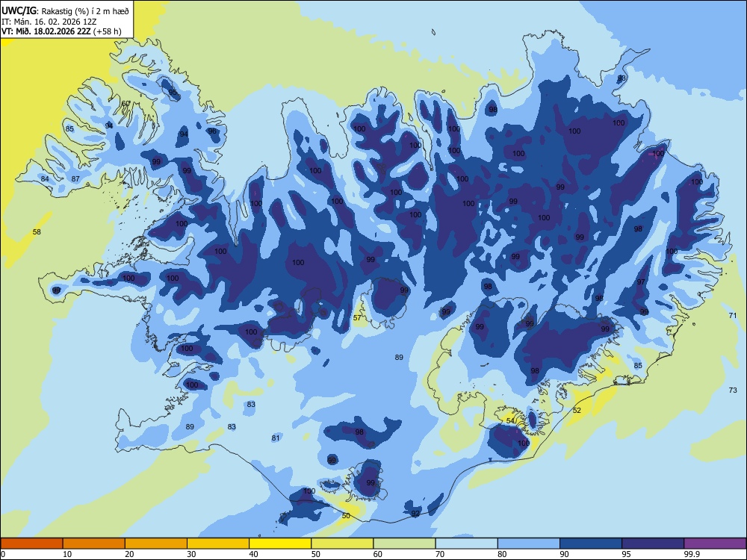
Task: Click the 40–50 bright yellow legend swatch
Action: [280, 544]
